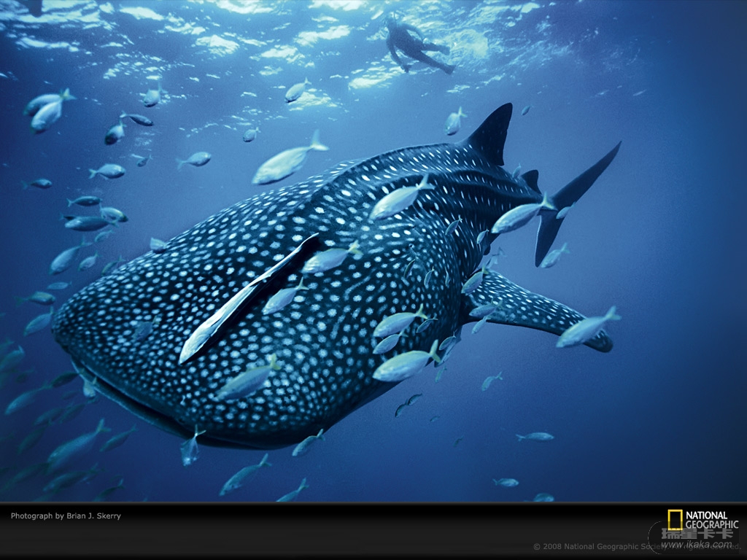This screenshot has height=560, width=747.
Task: Click the small second dorsal fin near tail
Action: click(530, 179)
